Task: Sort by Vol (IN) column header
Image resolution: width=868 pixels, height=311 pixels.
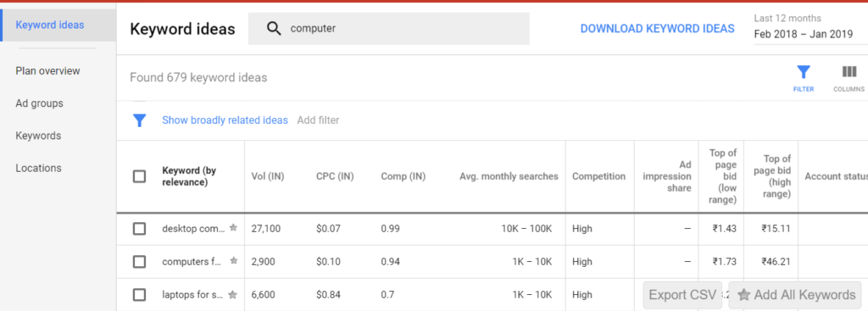Action: coord(267,176)
